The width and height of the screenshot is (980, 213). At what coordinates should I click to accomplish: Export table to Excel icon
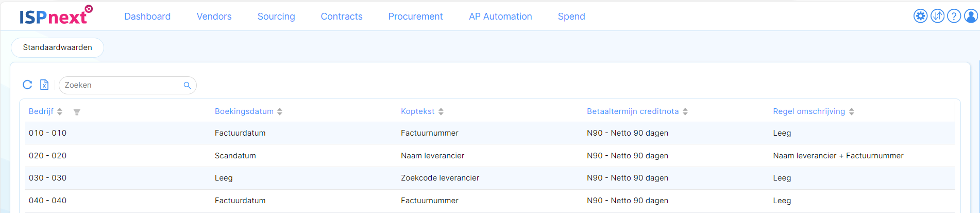pyautogui.click(x=44, y=85)
